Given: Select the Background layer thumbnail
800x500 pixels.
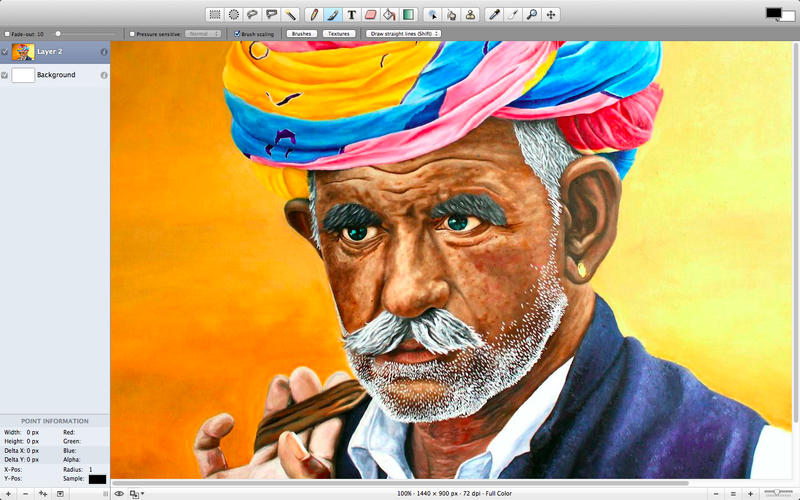Looking at the screenshot, I should click(x=23, y=75).
